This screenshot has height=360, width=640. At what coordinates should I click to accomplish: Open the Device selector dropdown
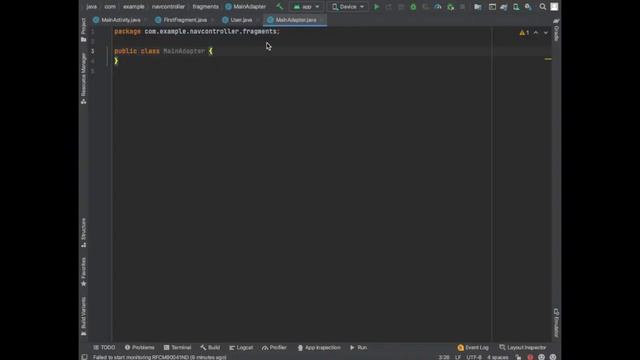pos(348,7)
